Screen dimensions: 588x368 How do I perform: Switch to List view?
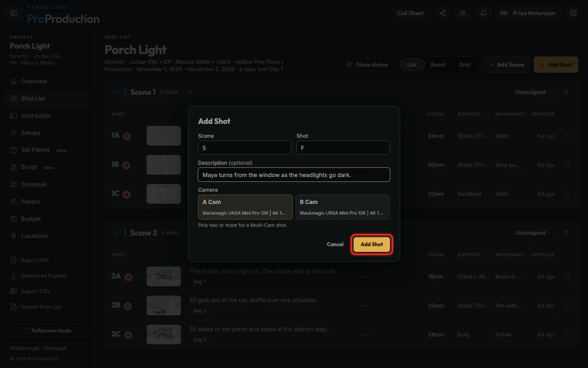tap(412, 65)
